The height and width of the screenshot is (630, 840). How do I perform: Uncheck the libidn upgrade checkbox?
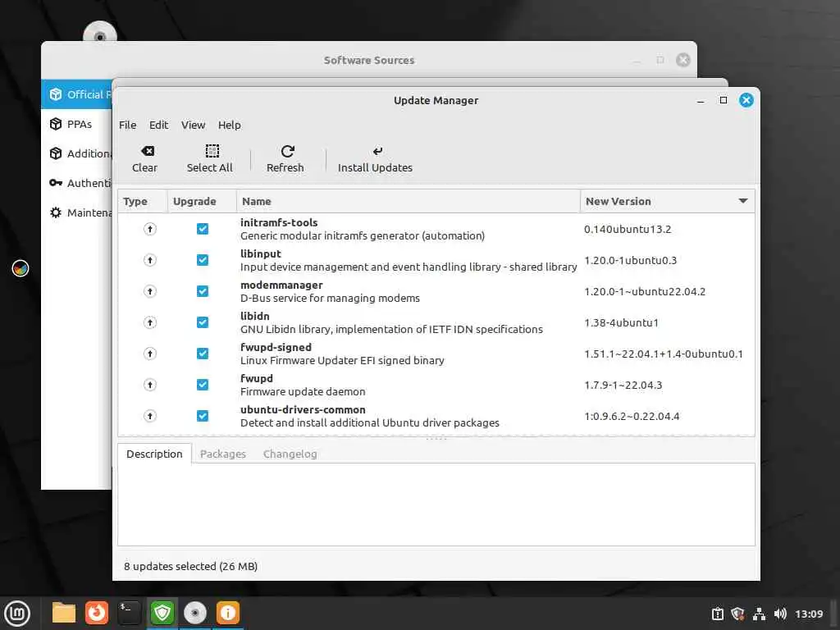coord(203,322)
